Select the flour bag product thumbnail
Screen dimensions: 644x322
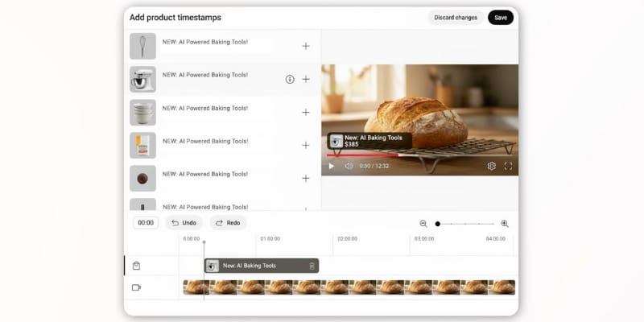point(143,146)
